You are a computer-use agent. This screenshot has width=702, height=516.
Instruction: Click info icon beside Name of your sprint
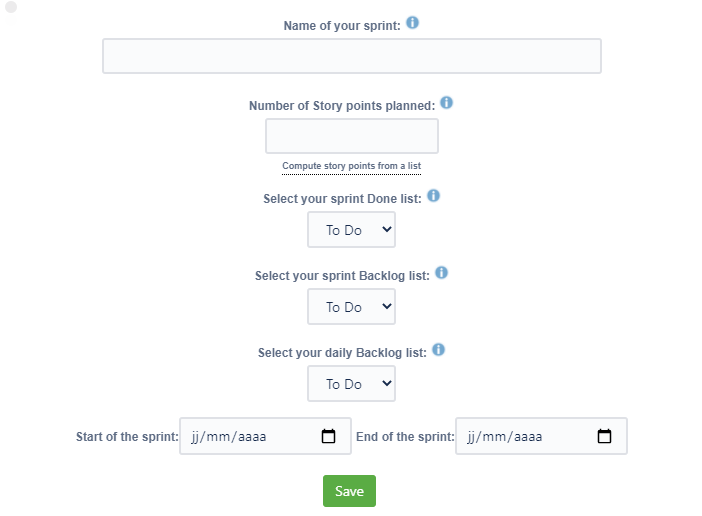tap(412, 23)
